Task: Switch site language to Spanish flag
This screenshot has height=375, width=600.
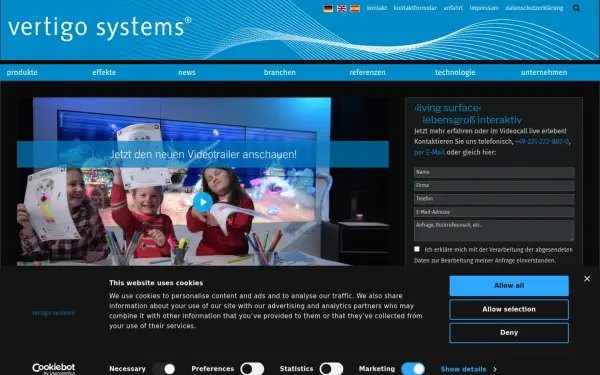Action: tap(355, 8)
